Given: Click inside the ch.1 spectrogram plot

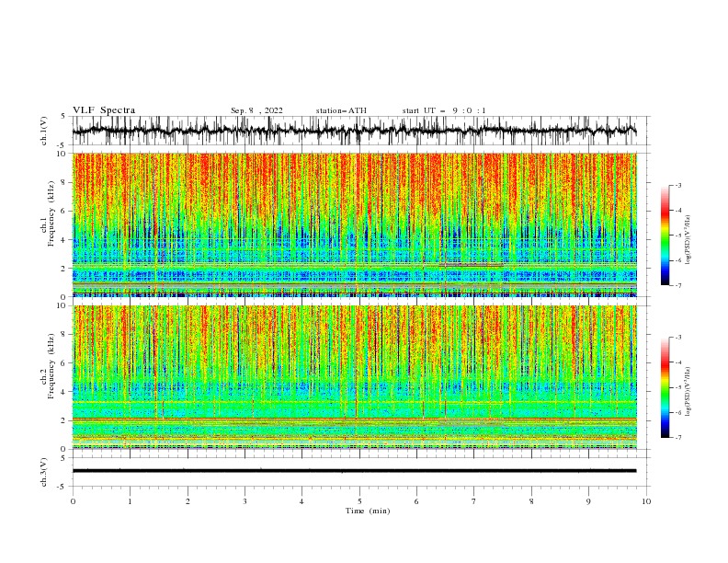Looking at the screenshot, I should click(354, 224).
